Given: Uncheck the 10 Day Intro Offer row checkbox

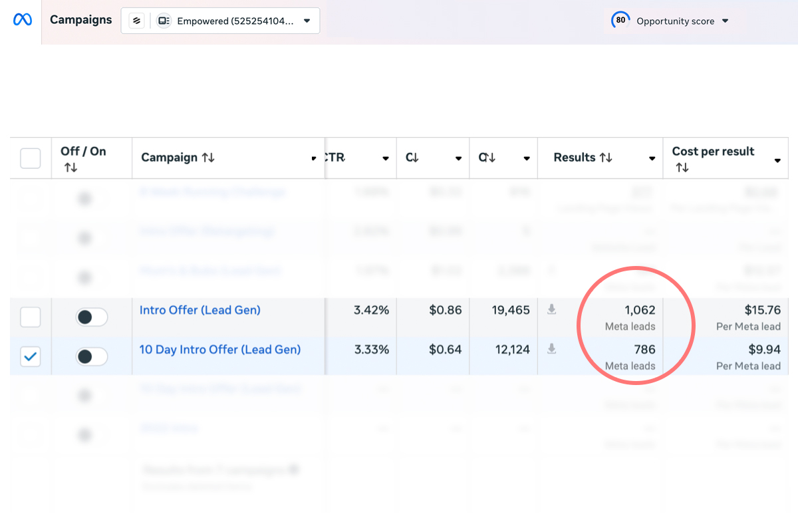Looking at the screenshot, I should pyautogui.click(x=30, y=356).
